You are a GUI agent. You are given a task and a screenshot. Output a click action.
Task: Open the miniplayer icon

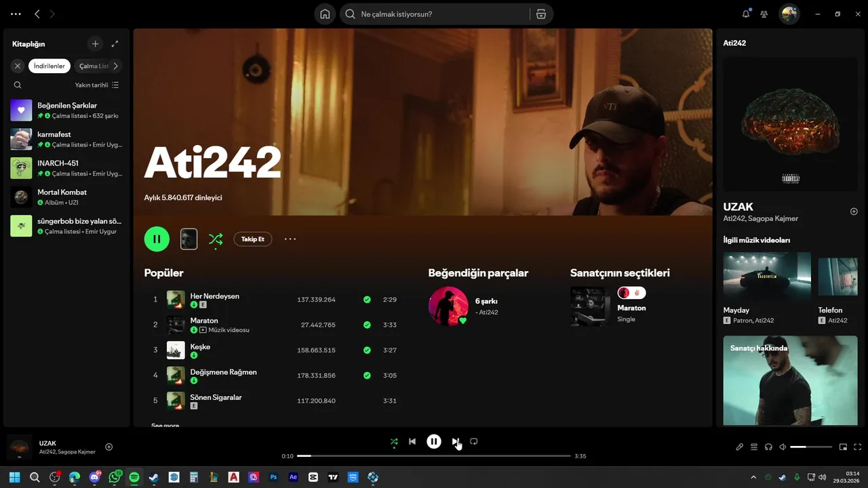[x=844, y=447]
